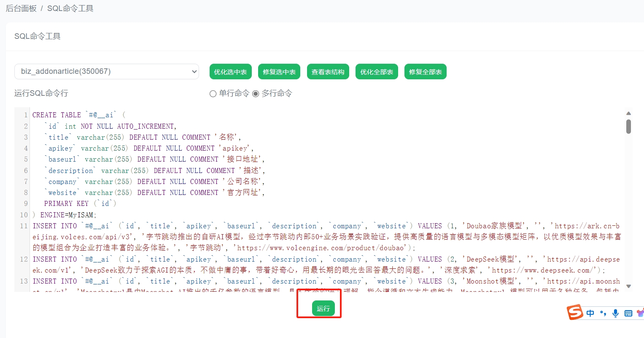Click the SQL editor vertical scrollbar thumb
The height and width of the screenshot is (338, 644).
pyautogui.click(x=628, y=127)
